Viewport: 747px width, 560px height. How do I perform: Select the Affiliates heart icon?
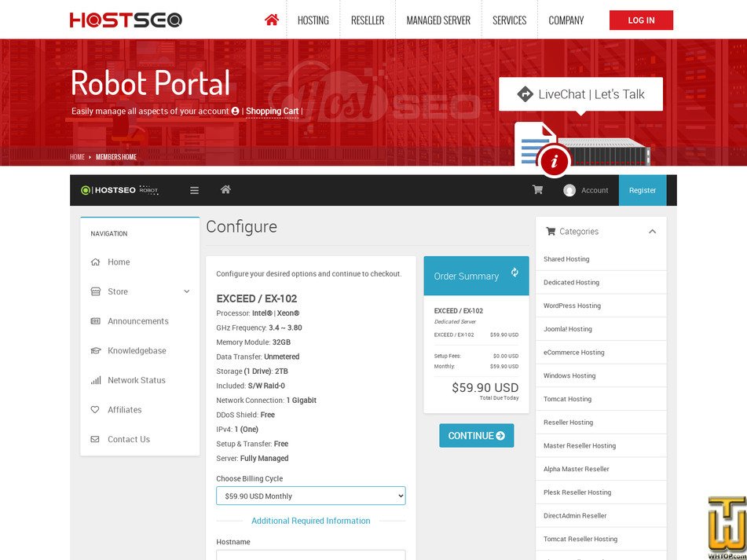click(x=95, y=409)
